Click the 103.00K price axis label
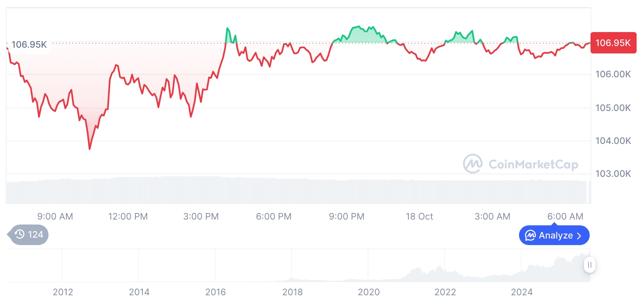 (x=613, y=174)
